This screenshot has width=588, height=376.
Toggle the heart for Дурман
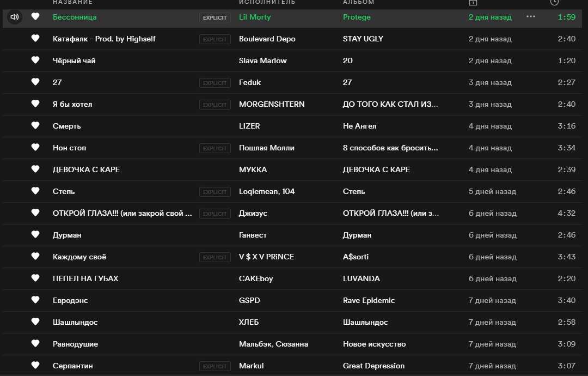coord(35,234)
